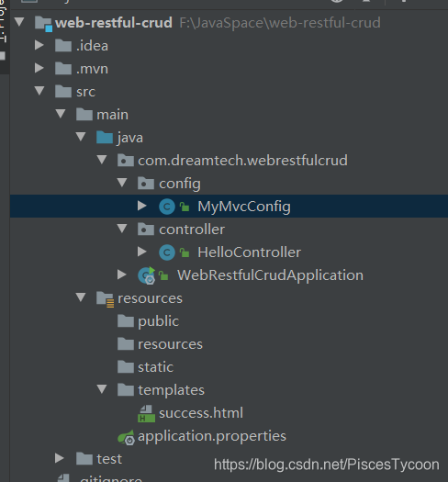Screen dimensions: 448x482
Task: Select the java tree row label
Action: coord(130,138)
